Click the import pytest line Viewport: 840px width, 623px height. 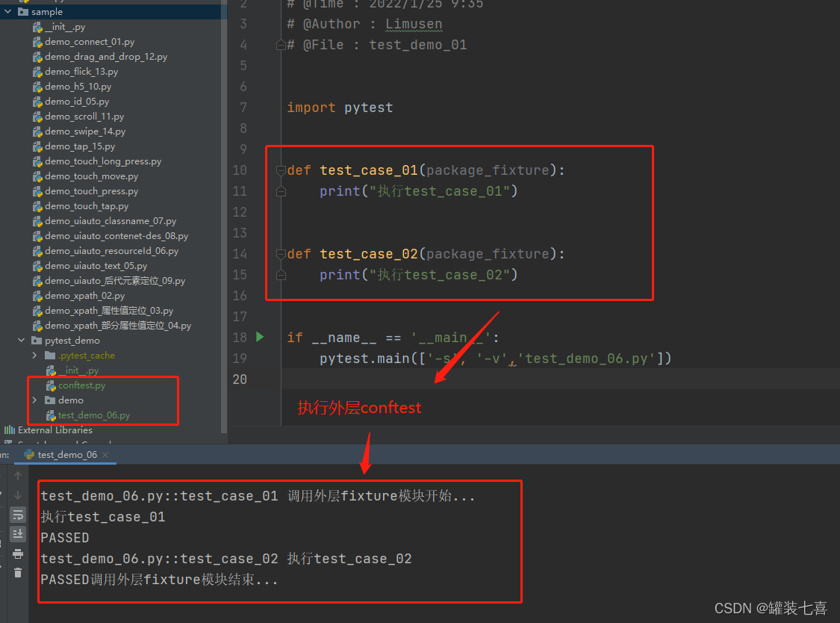[340, 108]
